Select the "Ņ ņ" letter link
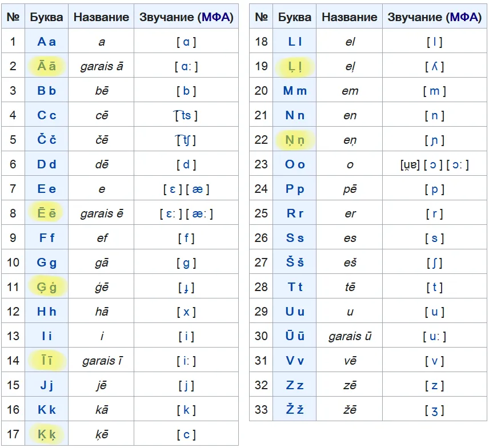The width and height of the screenshot is (489, 448). [x=294, y=140]
